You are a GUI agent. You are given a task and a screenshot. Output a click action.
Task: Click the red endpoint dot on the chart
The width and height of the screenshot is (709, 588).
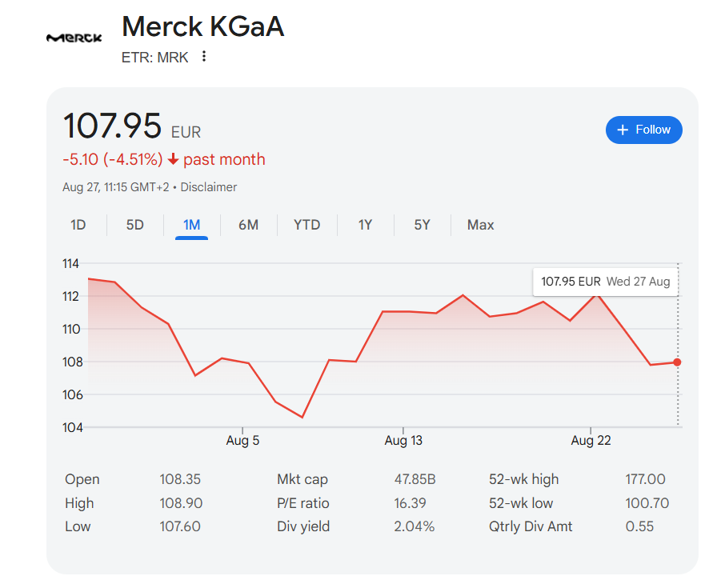tap(677, 362)
